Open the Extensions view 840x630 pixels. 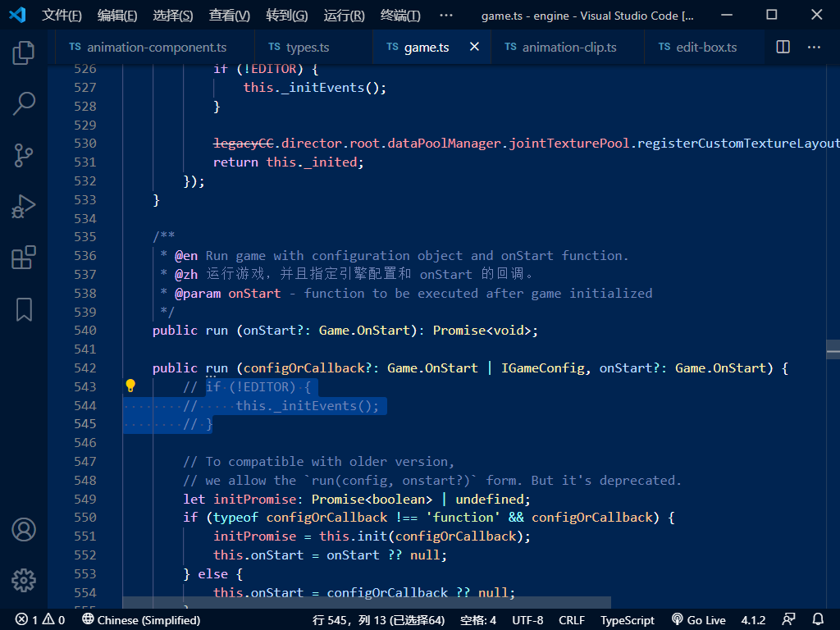click(24, 258)
